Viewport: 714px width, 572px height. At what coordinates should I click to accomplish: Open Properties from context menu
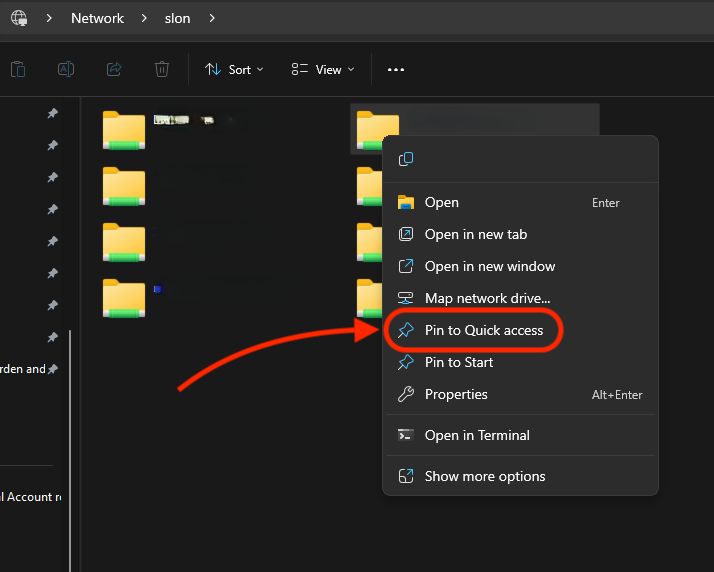coord(456,394)
